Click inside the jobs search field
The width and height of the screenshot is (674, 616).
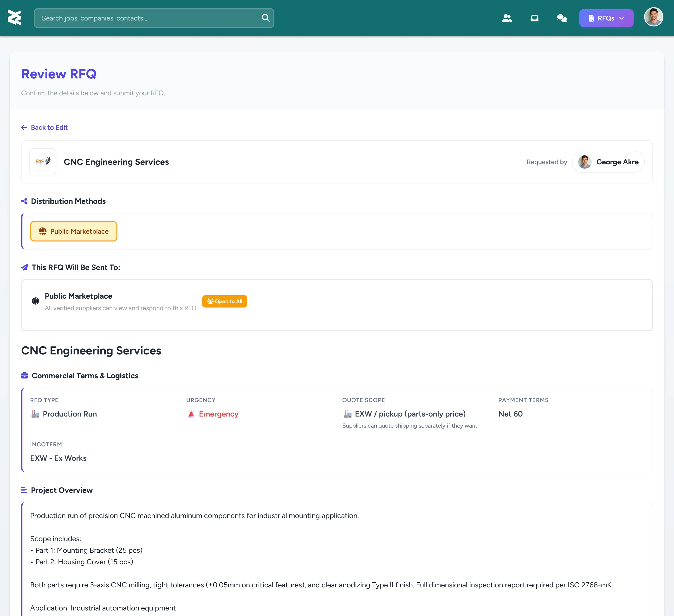point(134,18)
